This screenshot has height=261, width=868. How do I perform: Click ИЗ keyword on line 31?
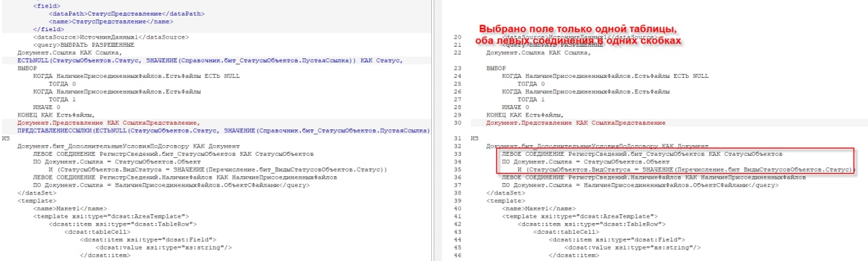[x=475, y=138]
